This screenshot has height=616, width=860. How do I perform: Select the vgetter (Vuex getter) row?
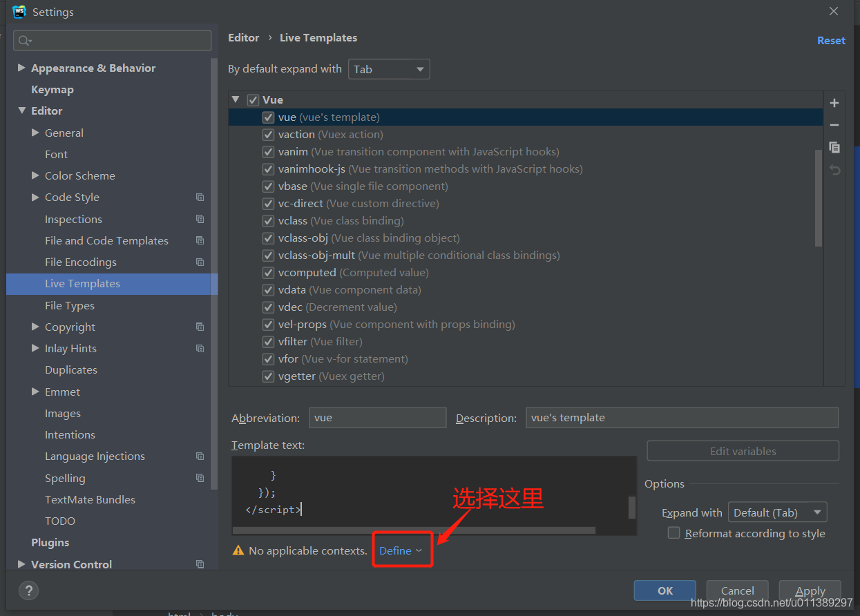tap(526, 376)
